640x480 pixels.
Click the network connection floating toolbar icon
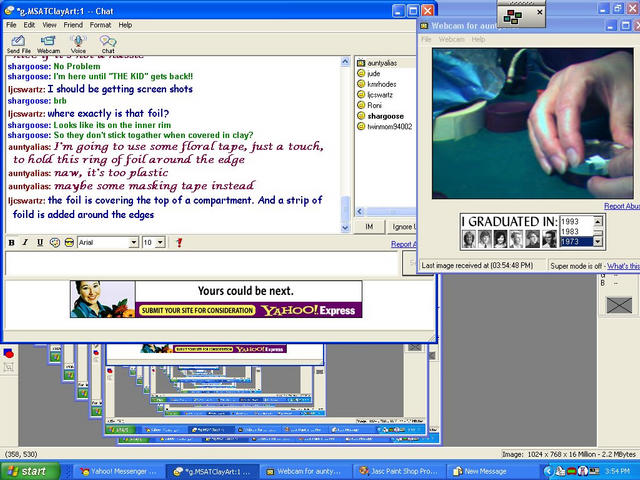[513, 17]
